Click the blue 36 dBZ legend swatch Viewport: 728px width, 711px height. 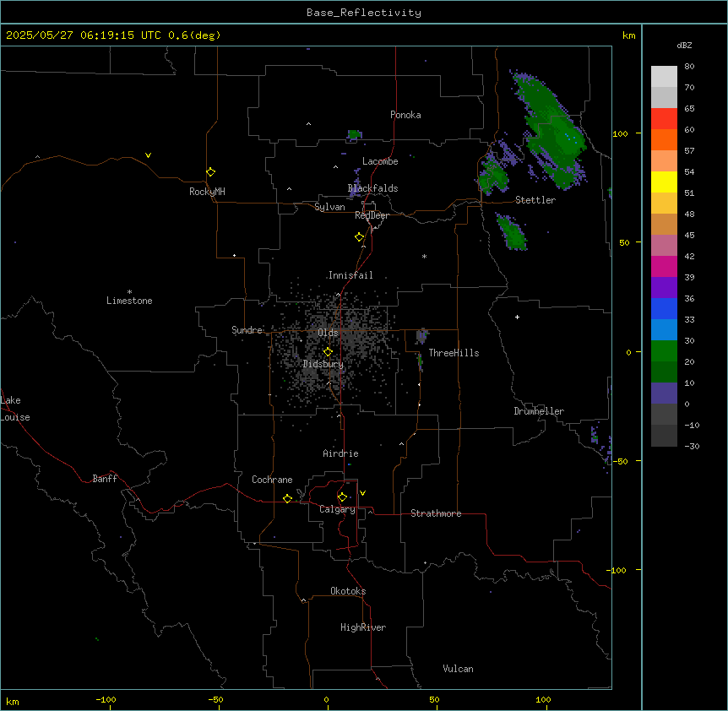click(x=664, y=308)
